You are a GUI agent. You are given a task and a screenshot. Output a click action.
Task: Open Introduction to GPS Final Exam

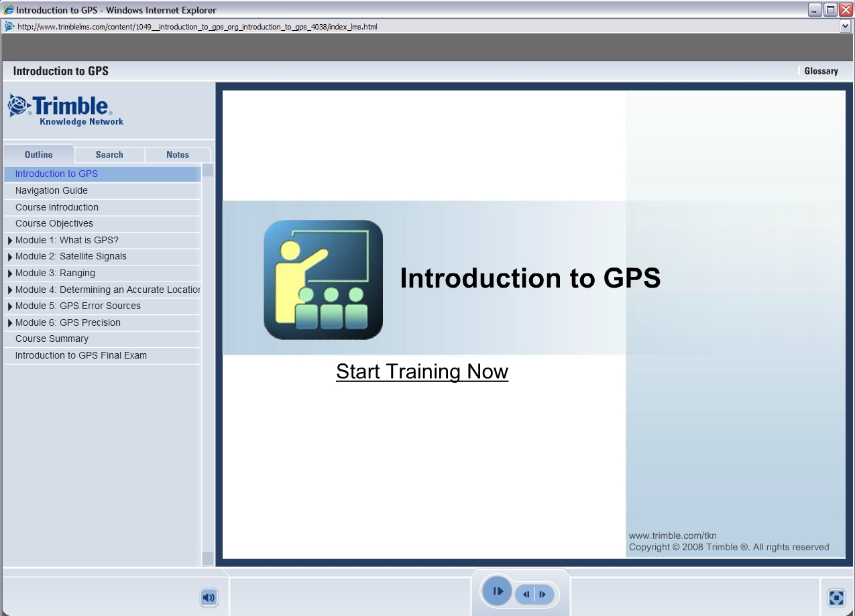(103, 355)
